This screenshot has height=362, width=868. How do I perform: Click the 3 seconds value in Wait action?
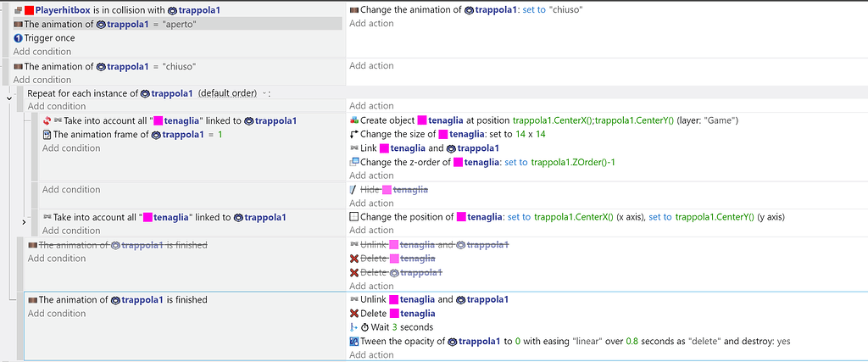coord(395,327)
